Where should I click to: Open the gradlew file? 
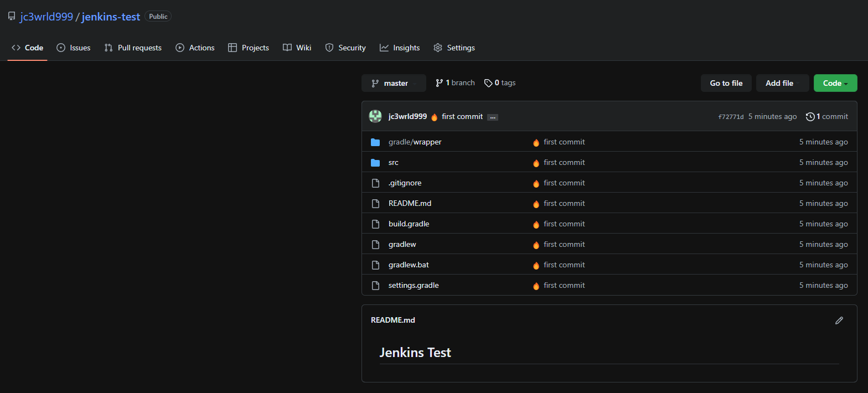click(402, 245)
